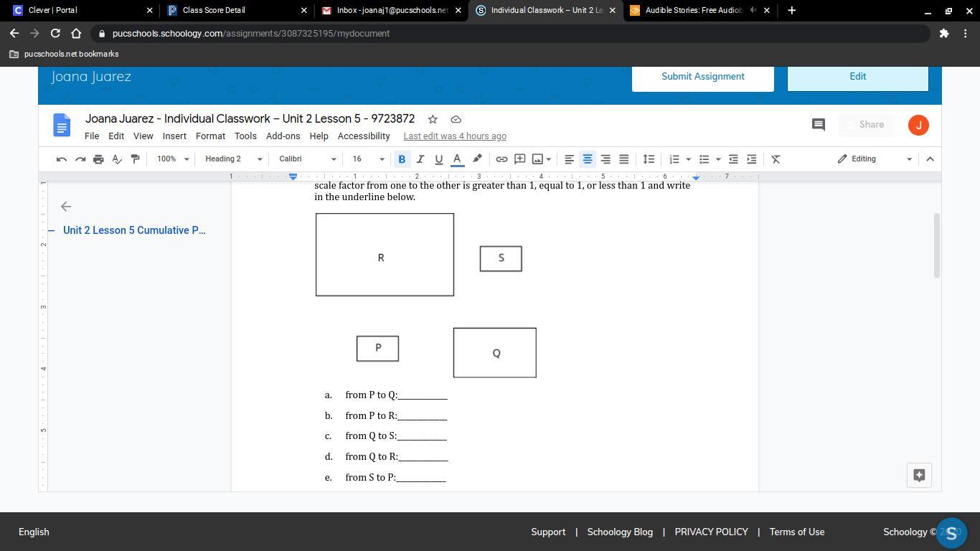This screenshot has height=551, width=980.
Task: Select Unit 2 Lesson 5 outline heading
Action: pos(134,230)
